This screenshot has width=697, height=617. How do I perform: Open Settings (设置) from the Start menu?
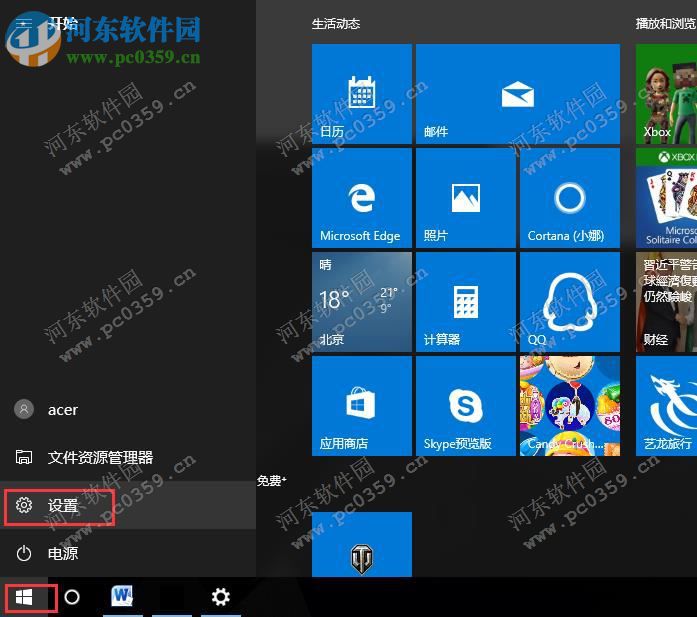pos(128,505)
